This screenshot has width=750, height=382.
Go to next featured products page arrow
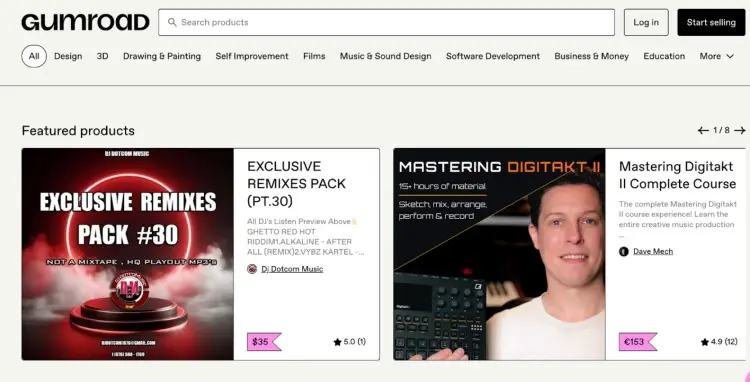tap(740, 130)
